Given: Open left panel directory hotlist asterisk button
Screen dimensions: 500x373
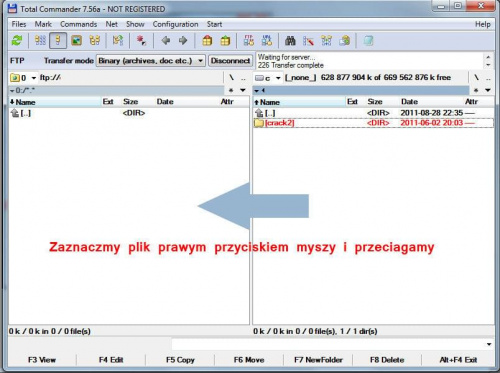Looking at the screenshot, I should (231, 90).
